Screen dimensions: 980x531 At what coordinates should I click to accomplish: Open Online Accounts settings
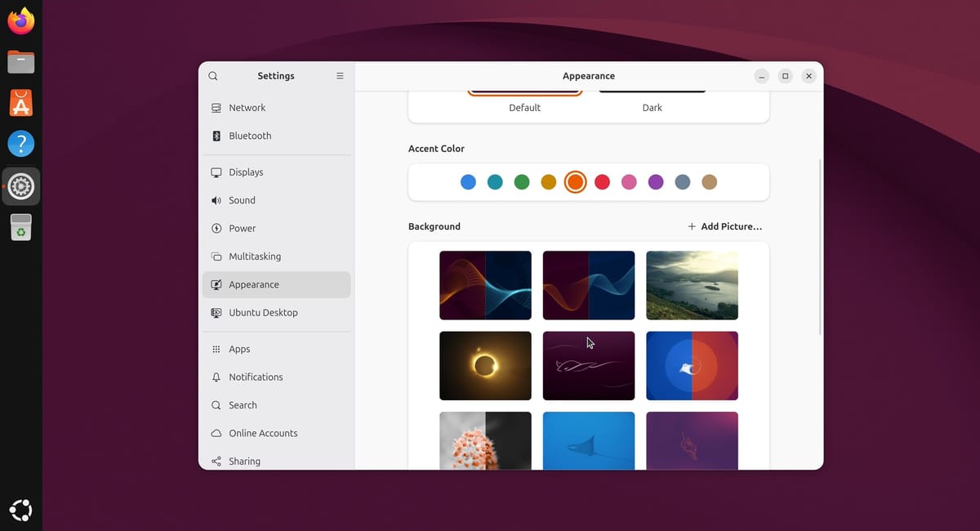click(x=277, y=433)
